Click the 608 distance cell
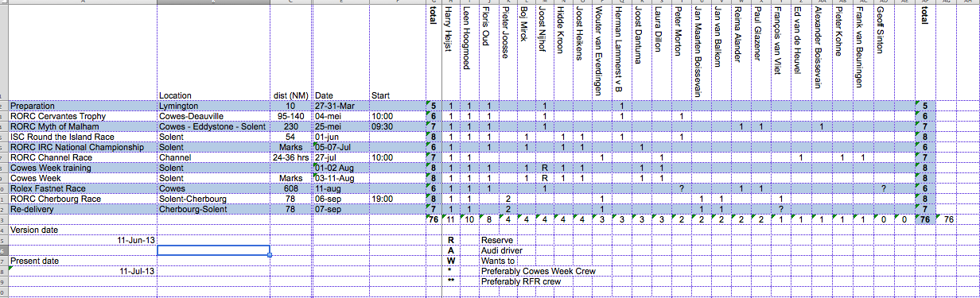 (x=291, y=188)
